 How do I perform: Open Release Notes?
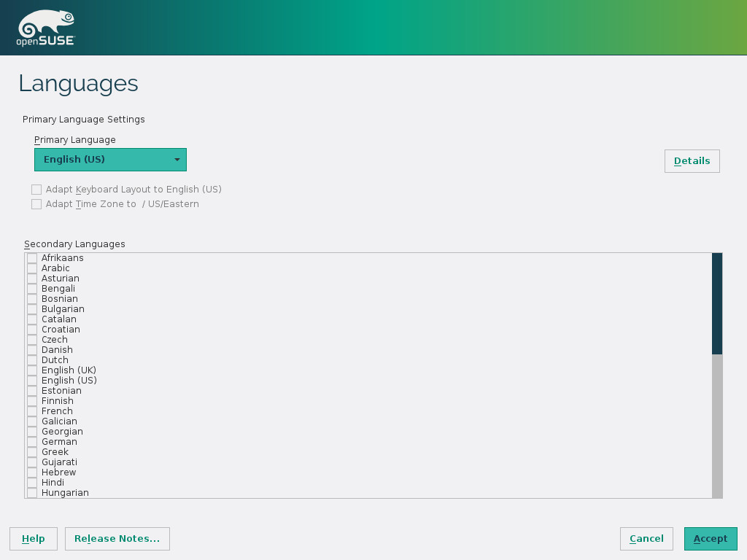(x=117, y=539)
